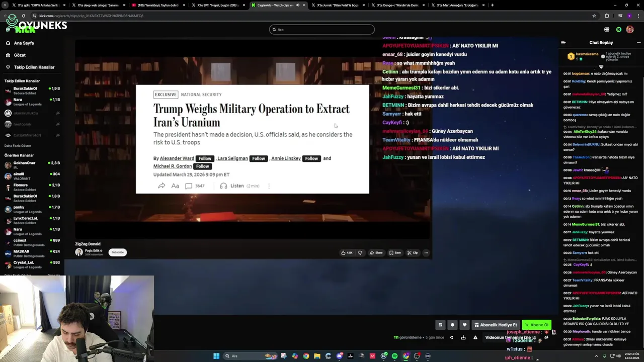This screenshot has width=644, height=362.
Task: Click Clip scissors in embedded video
Action: tap(413, 253)
